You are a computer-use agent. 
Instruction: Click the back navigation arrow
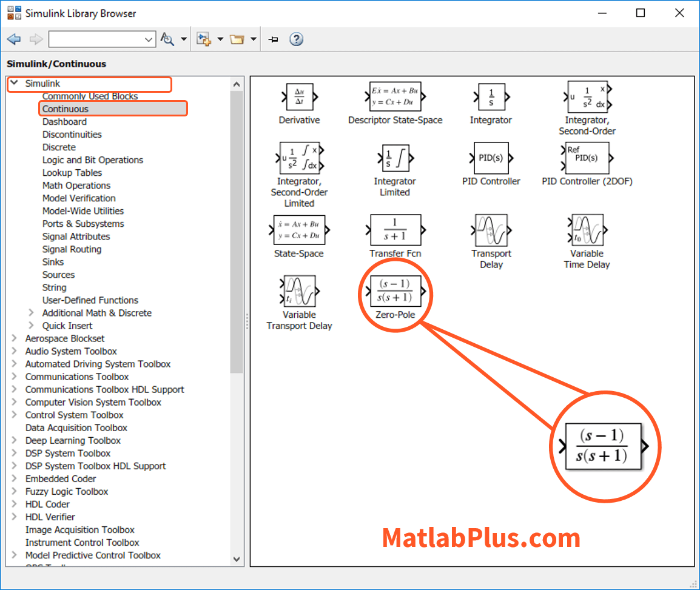[x=14, y=39]
